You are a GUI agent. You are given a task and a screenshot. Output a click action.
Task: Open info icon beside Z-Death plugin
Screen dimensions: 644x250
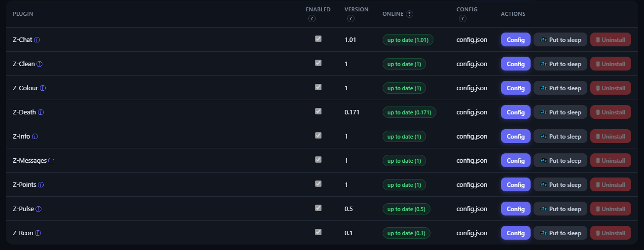click(41, 112)
